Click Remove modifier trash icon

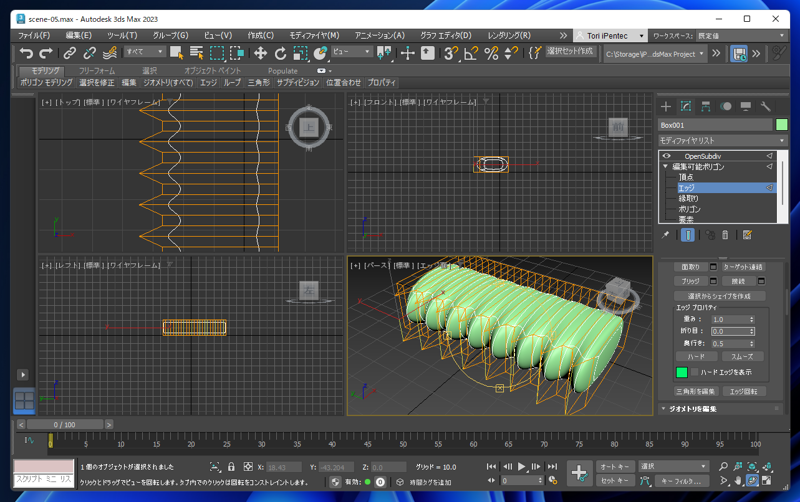725,235
